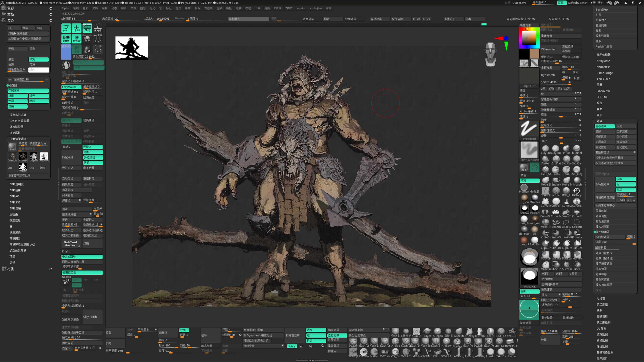Toggle 多边形组 under 匹配网格
The image size is (644, 362).
(93, 157)
